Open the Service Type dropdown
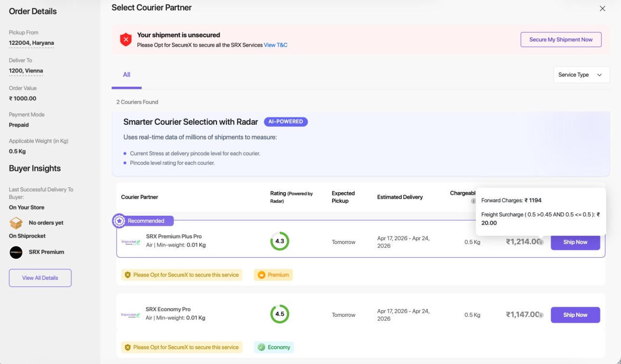Image resolution: width=621 pixels, height=364 pixels. pos(581,75)
